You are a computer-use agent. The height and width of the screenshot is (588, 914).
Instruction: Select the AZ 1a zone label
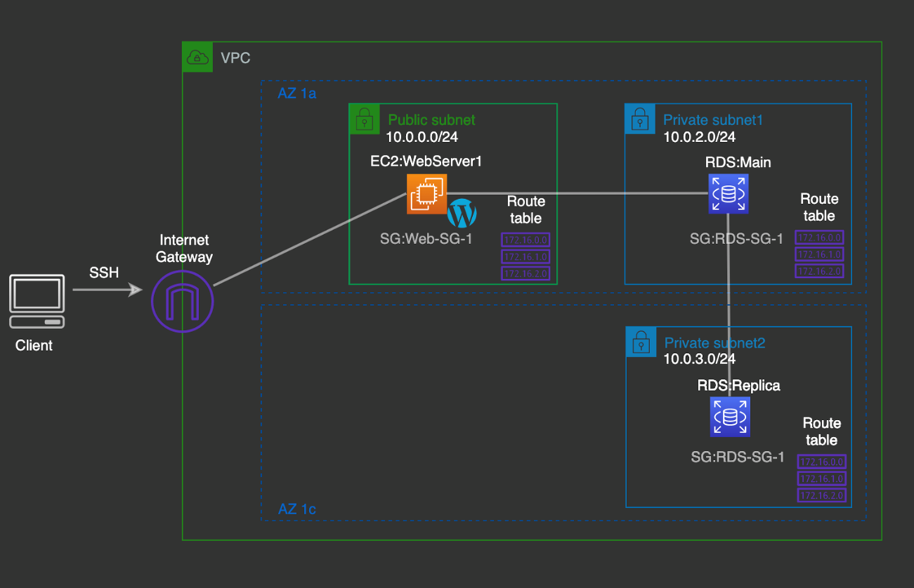coord(297,93)
